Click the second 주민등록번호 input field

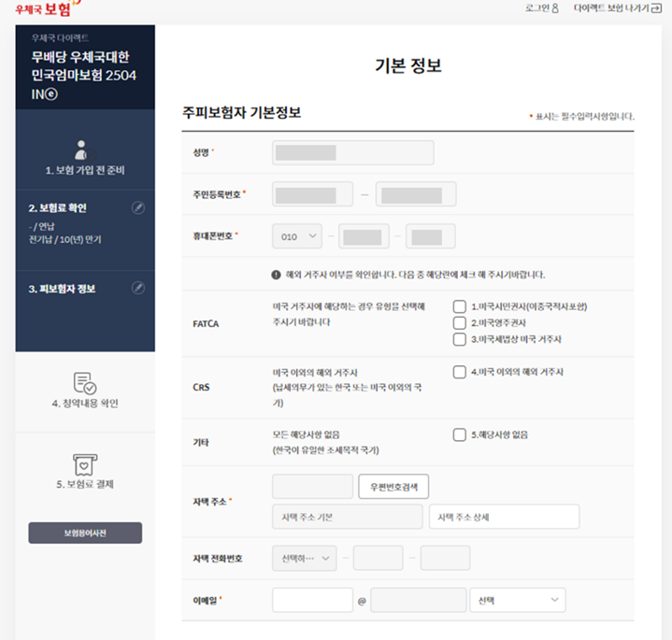pyautogui.click(x=416, y=194)
